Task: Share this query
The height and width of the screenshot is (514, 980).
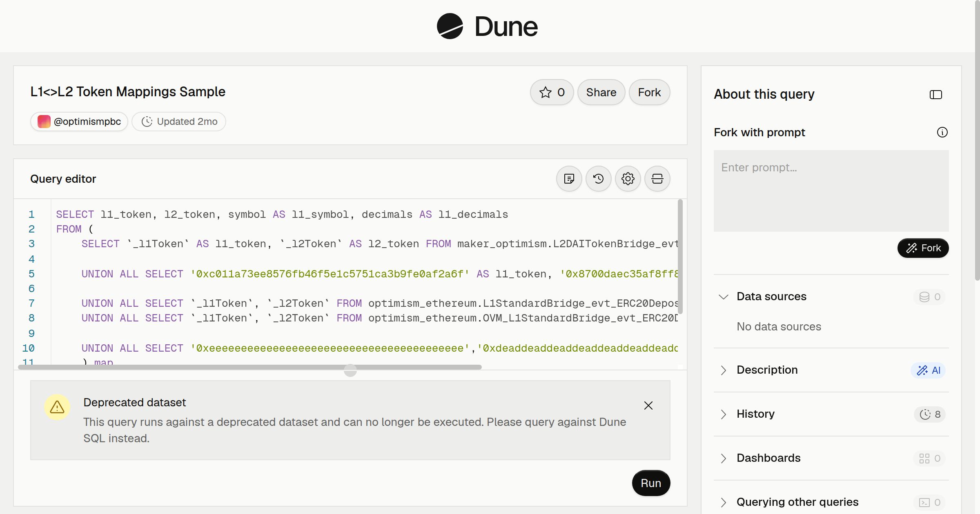Action: tap(601, 92)
